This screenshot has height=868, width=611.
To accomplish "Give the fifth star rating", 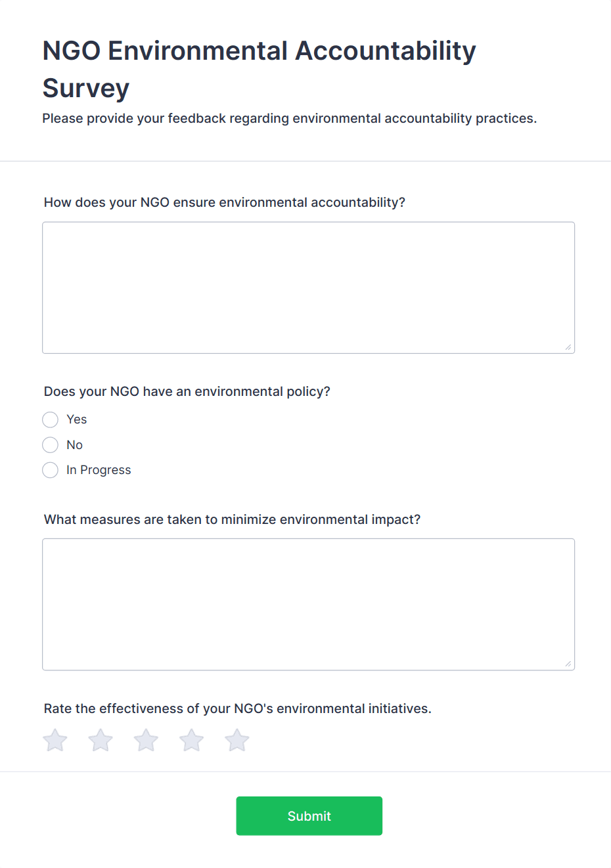I will pos(237,741).
